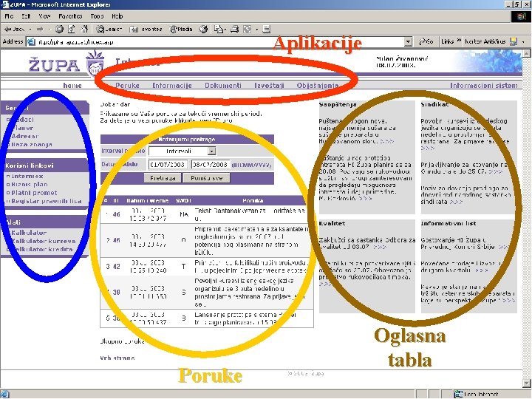Open the Informacije navigation link
The image size is (532, 399).
click(172, 86)
